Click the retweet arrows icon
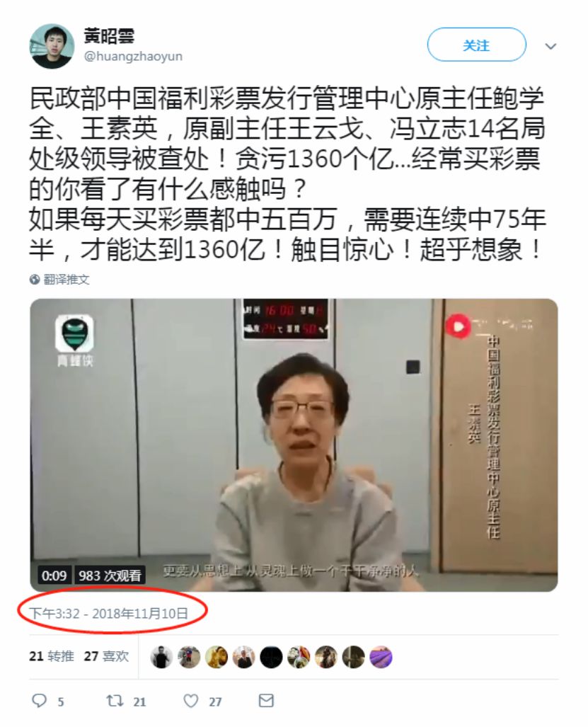 pyautogui.click(x=113, y=700)
